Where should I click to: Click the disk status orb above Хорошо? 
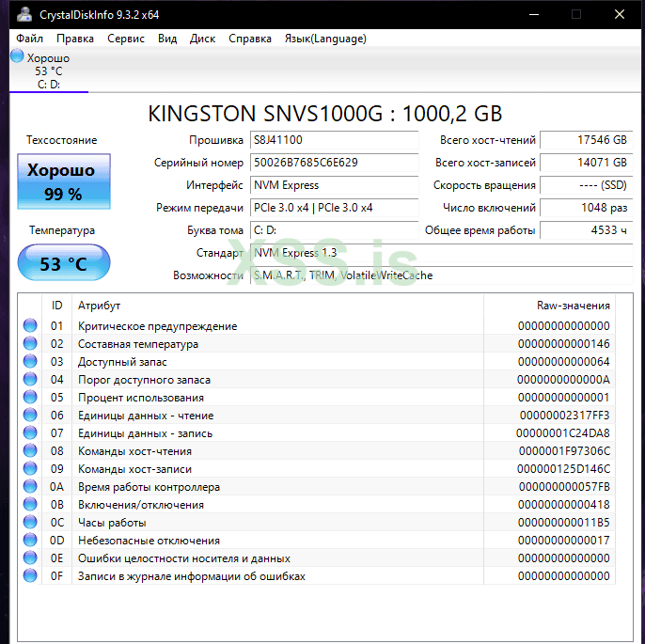[x=17, y=56]
